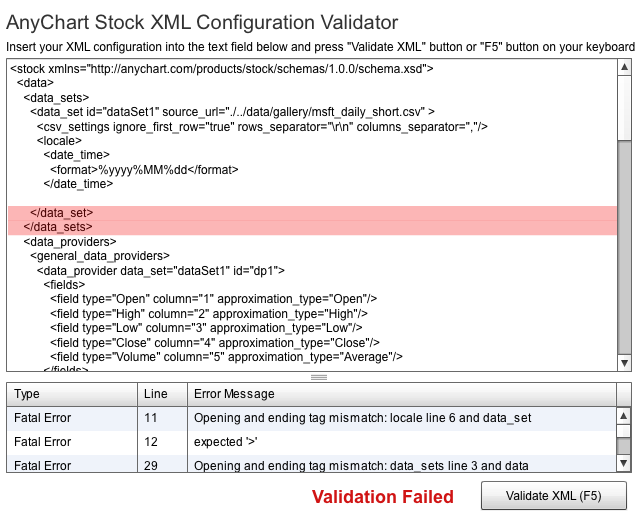Sort errors by the Line column header

pos(161,394)
